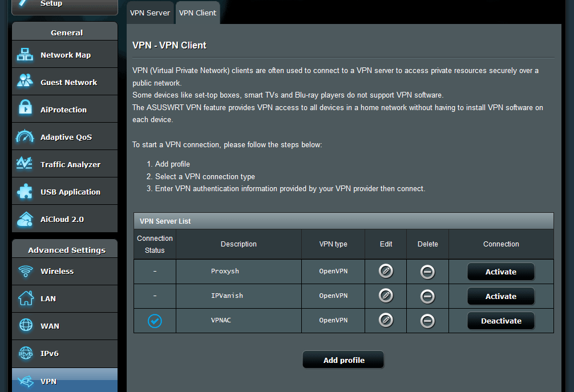Open the LAN settings page

pos(65,298)
